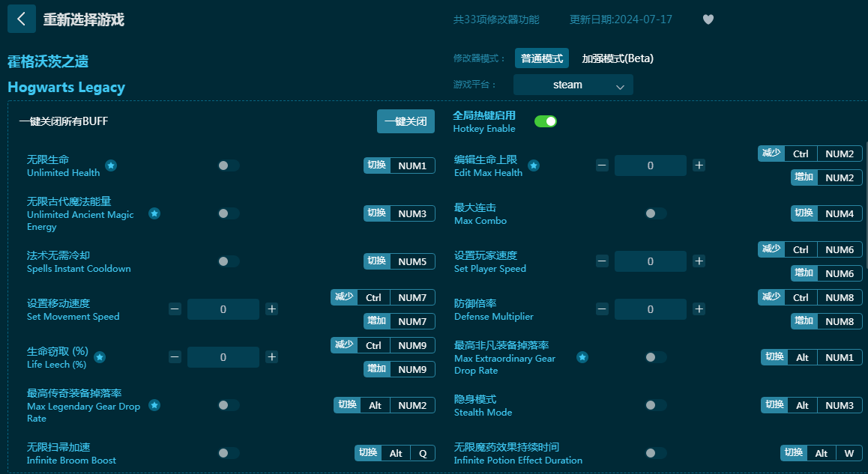The height and width of the screenshot is (474, 868).
Task: Click 重新选择游戏 to reselect game
Action: (x=84, y=19)
